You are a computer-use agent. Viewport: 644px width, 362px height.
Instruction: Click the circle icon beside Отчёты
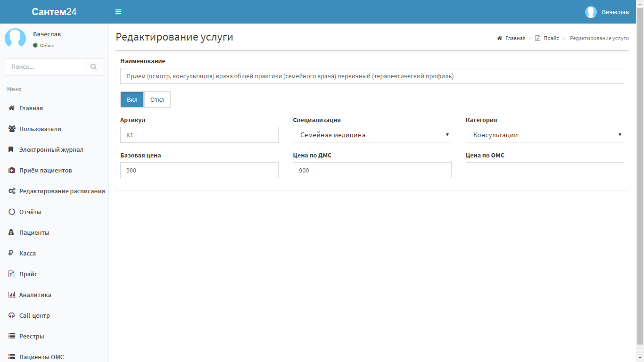[12, 212]
